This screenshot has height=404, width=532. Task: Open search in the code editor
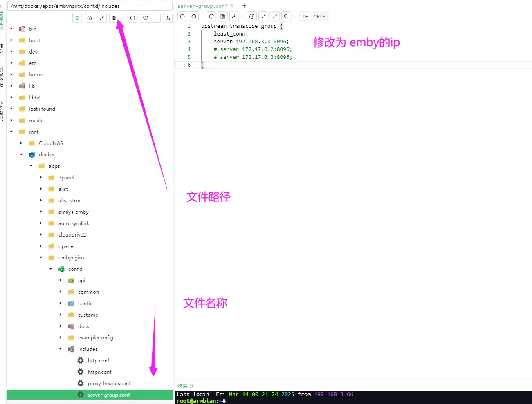click(286, 16)
